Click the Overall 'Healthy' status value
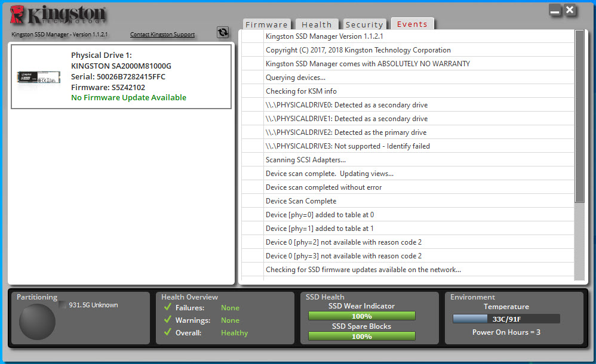Viewport: 596px width, 364px height. click(x=235, y=333)
